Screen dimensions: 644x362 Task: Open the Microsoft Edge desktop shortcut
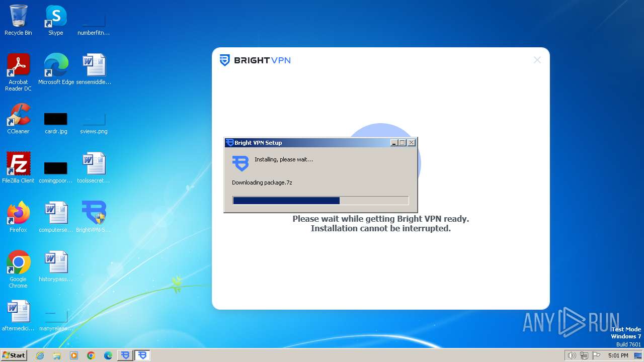56,69
